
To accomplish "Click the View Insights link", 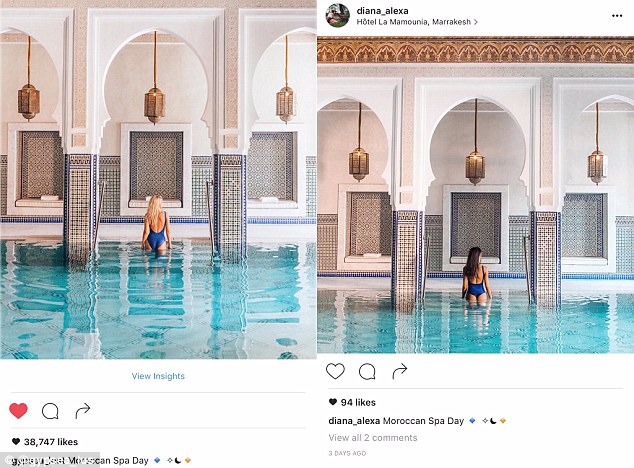I will point(158,376).
